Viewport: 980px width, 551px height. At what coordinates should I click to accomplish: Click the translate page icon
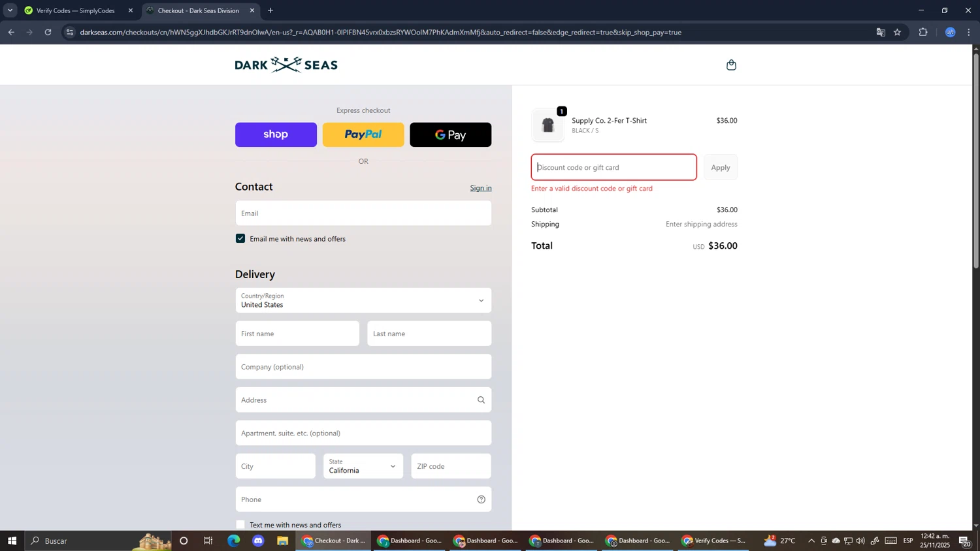[881, 32]
